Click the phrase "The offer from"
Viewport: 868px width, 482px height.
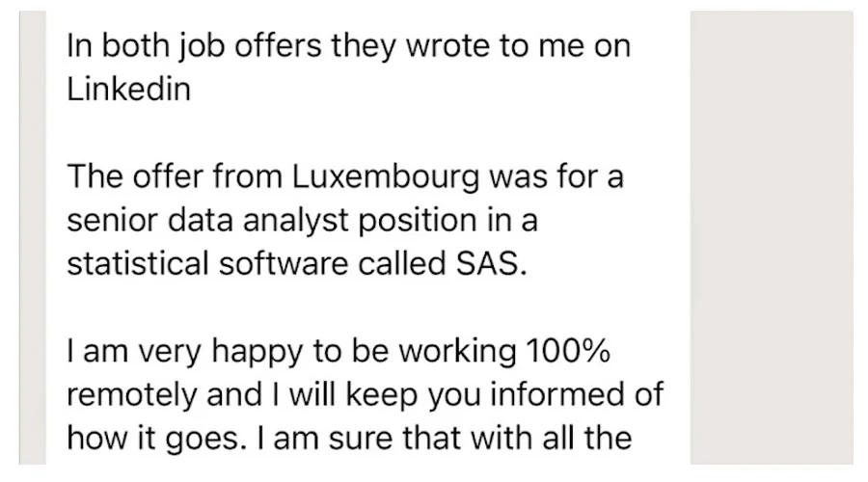tap(175, 176)
